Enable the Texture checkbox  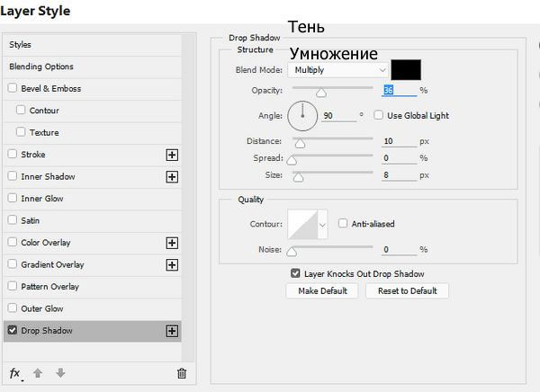point(21,132)
